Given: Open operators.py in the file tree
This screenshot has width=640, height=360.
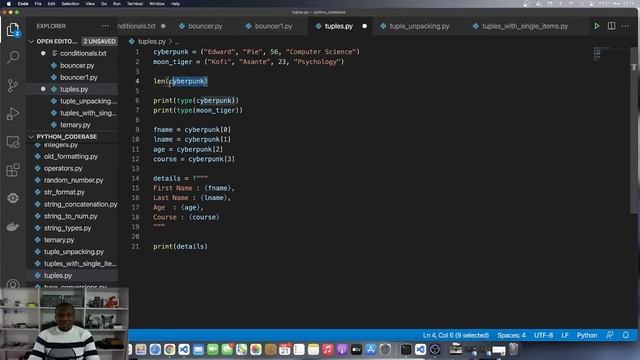Looking at the screenshot, I should tap(63, 168).
